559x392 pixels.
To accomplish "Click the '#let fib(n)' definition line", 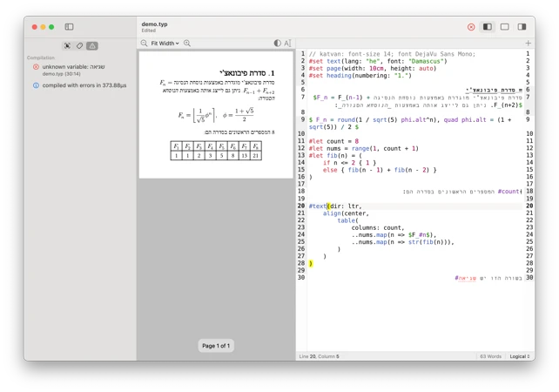I will pyautogui.click(x=335, y=156).
